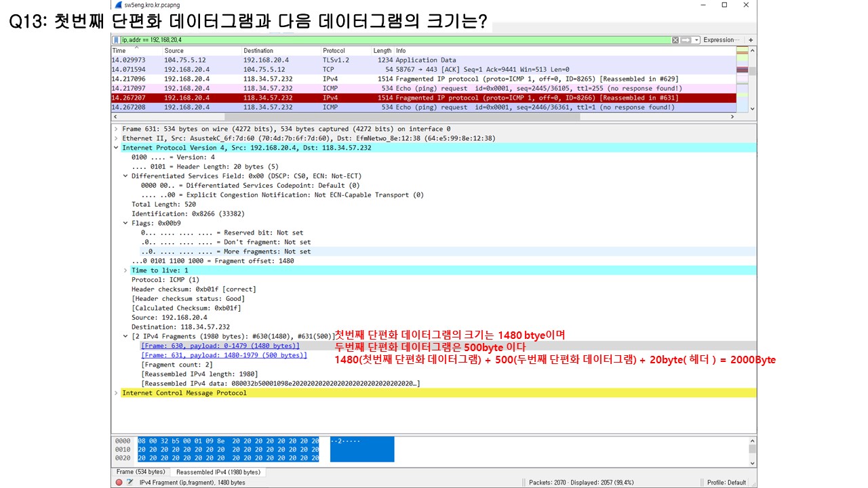Screen dimensions: 868x488
Task: Select fragmented IPv4 packet reassembled in #631
Action: coord(423,98)
